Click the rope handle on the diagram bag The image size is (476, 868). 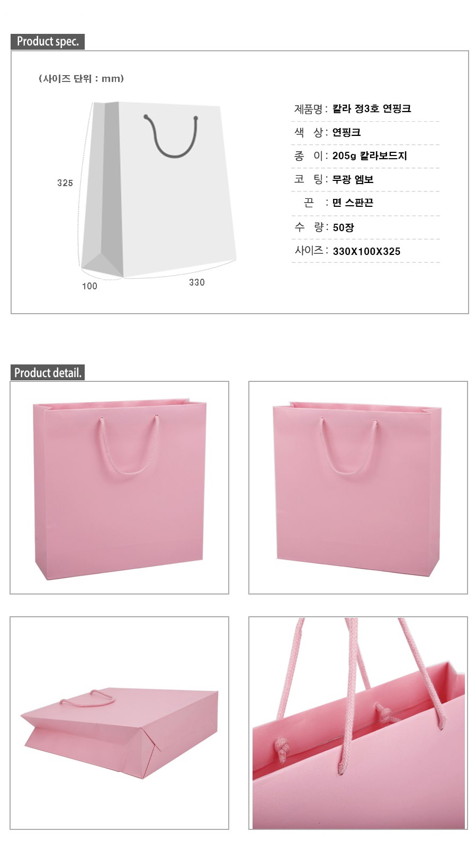(171, 136)
